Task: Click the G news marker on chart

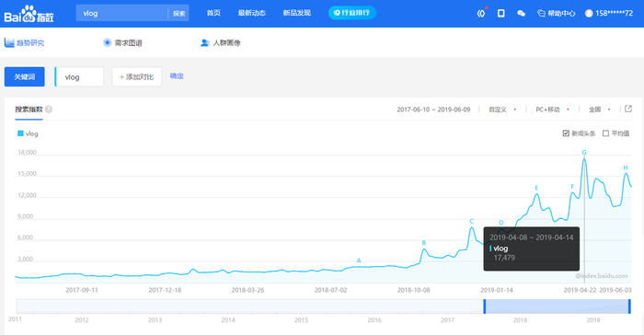Action: pos(584,153)
